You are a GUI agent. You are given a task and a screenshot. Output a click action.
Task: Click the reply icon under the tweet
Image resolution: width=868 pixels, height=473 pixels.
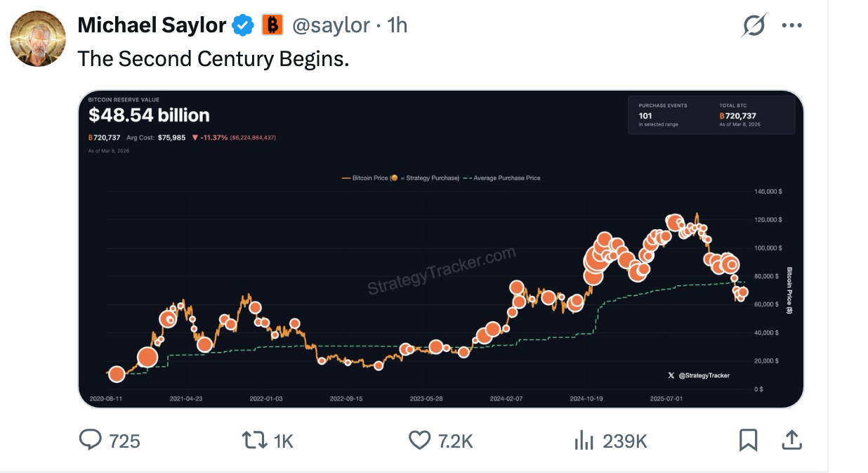(92, 440)
